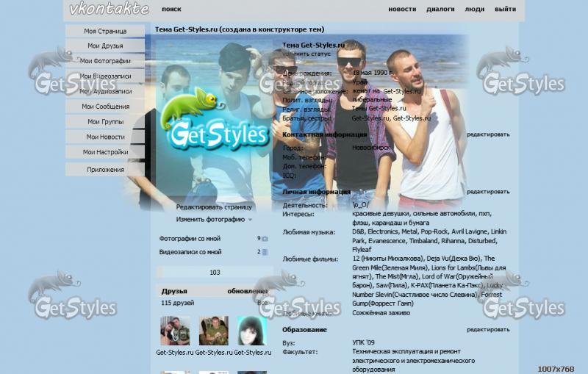
Task: Go to Моя Страница
Action: [105, 31]
